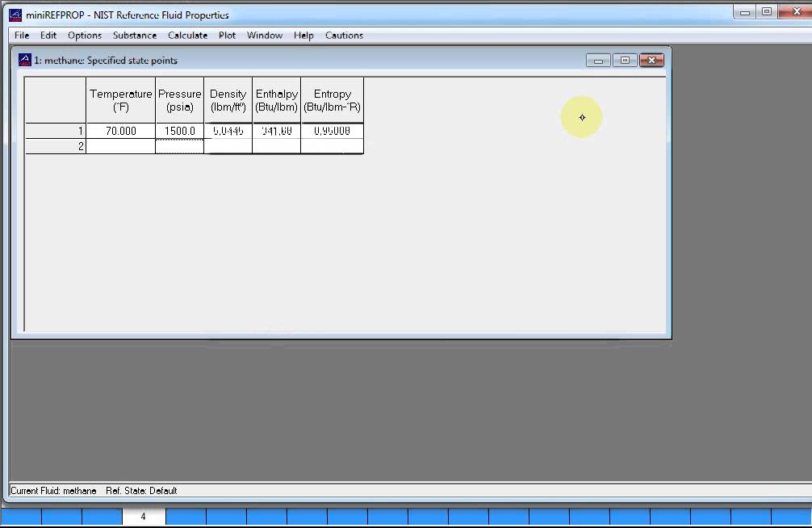
Task: Open the Options menu
Action: pyautogui.click(x=85, y=36)
